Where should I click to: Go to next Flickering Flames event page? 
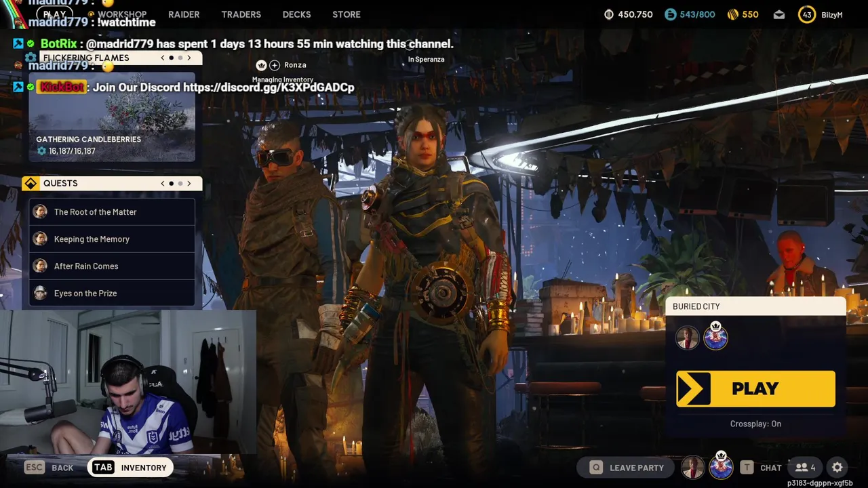point(189,58)
